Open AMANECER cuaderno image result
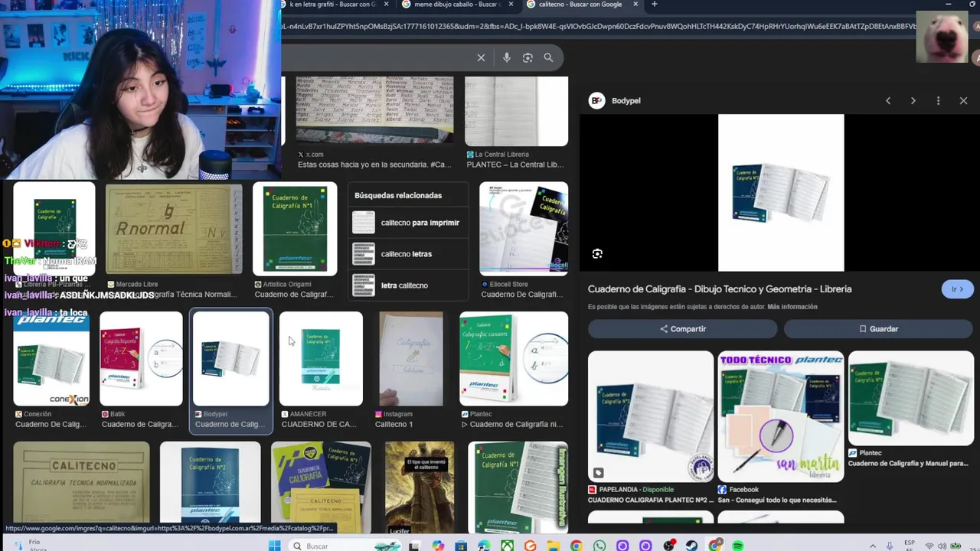The height and width of the screenshot is (551, 980). tap(321, 358)
